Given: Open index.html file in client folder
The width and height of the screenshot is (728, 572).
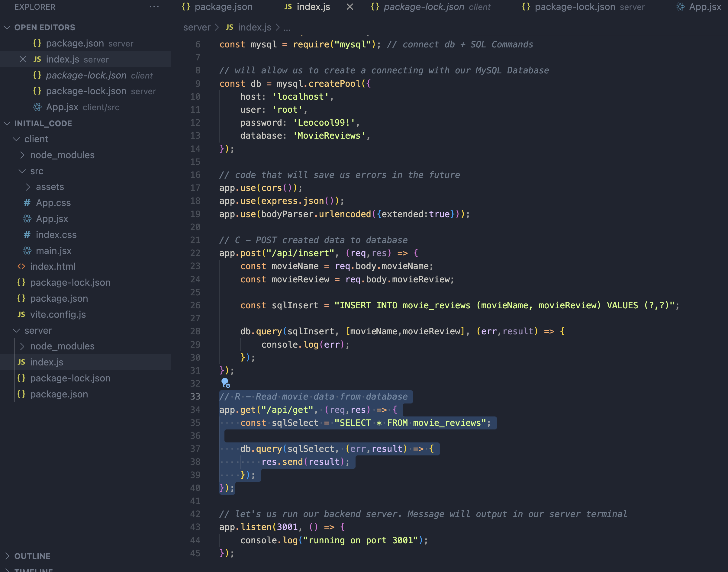Looking at the screenshot, I should [x=53, y=267].
